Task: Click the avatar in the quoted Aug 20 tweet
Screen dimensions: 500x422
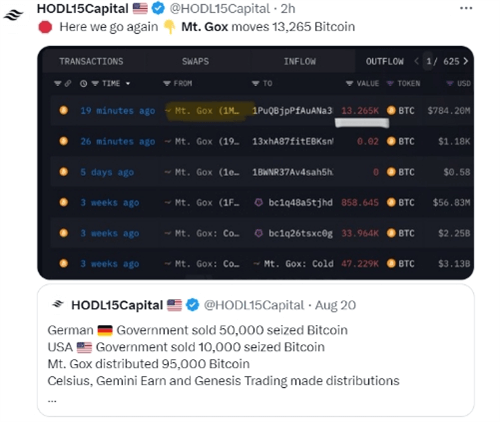Action: pos(58,304)
